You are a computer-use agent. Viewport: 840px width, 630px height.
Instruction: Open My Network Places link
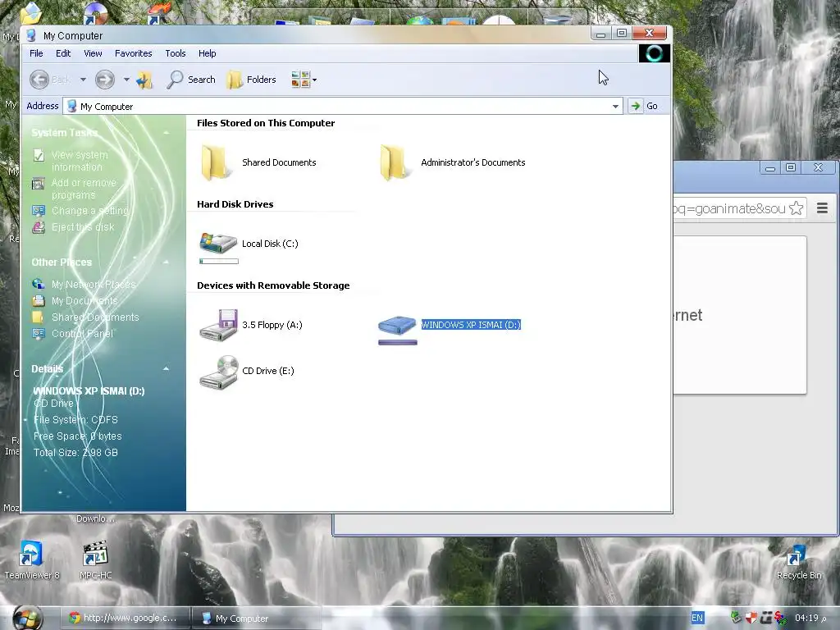coord(94,285)
